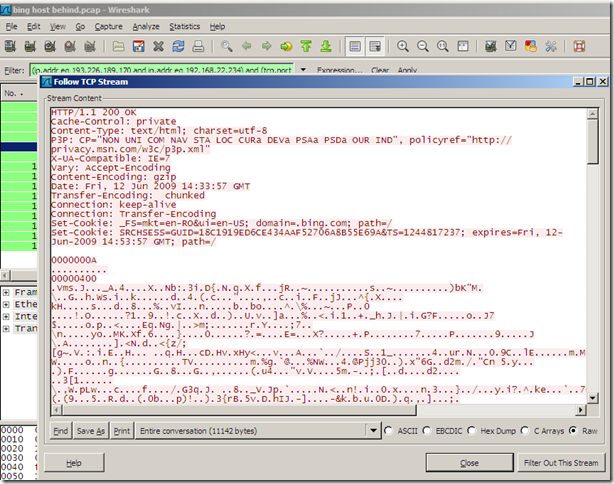The width and height of the screenshot is (614, 484).
Task: Click stream content horizontal scrollbar thumb
Action: tap(240, 410)
